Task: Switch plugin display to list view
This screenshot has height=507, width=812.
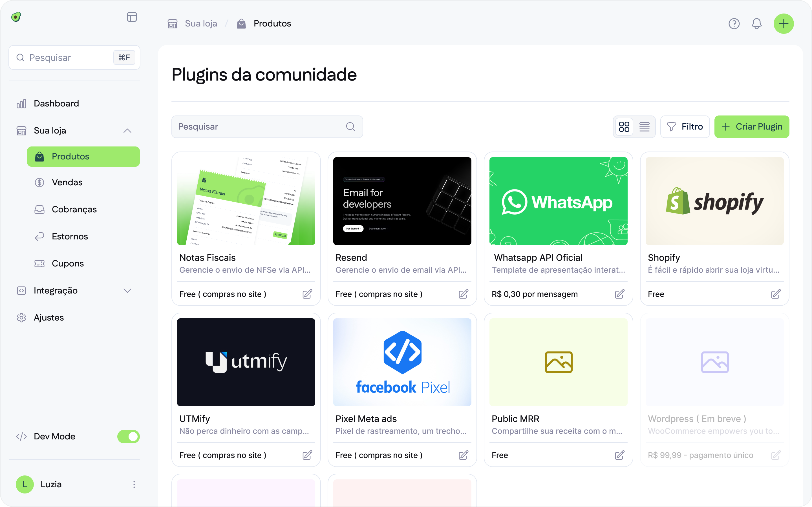Action: (x=644, y=126)
